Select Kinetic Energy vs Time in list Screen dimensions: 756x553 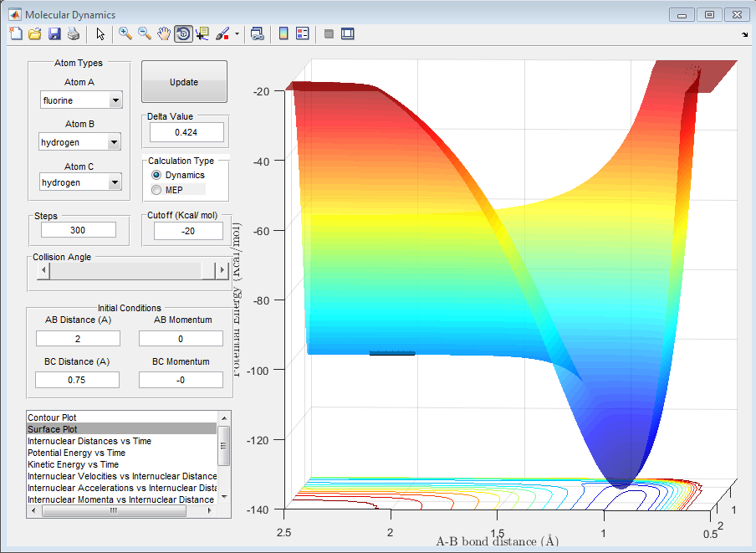tap(73, 464)
